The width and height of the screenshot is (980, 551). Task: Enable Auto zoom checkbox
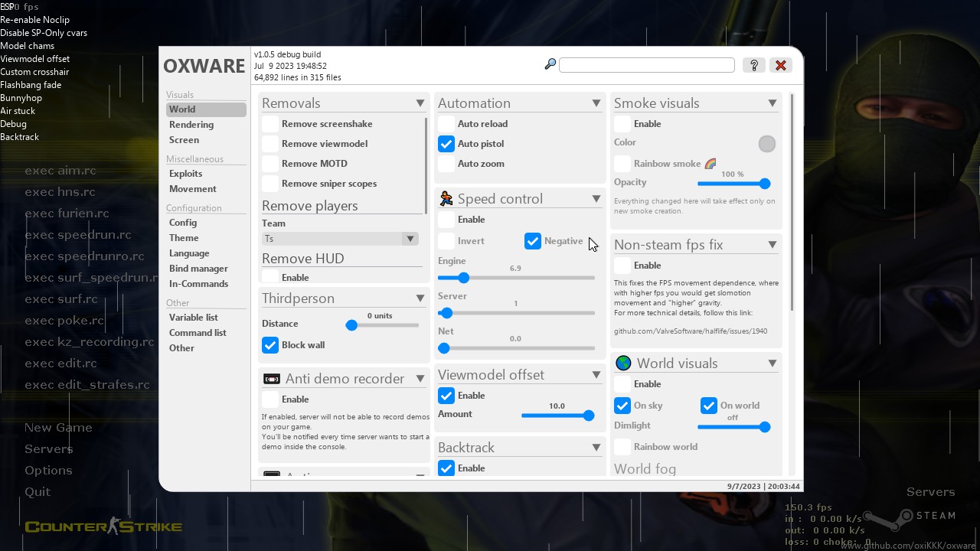coord(446,164)
